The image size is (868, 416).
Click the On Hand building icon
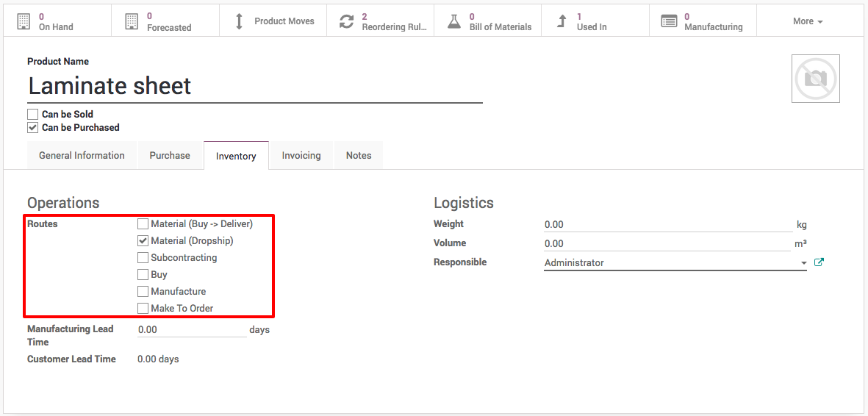coord(24,21)
